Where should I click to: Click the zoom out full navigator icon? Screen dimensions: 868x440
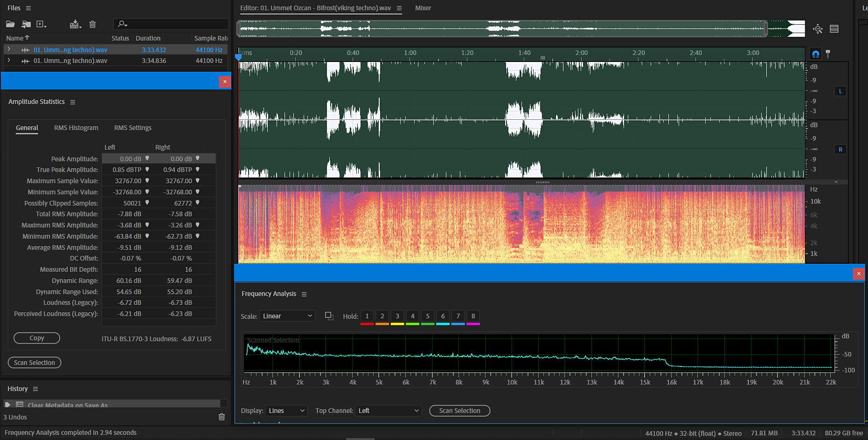(818, 29)
